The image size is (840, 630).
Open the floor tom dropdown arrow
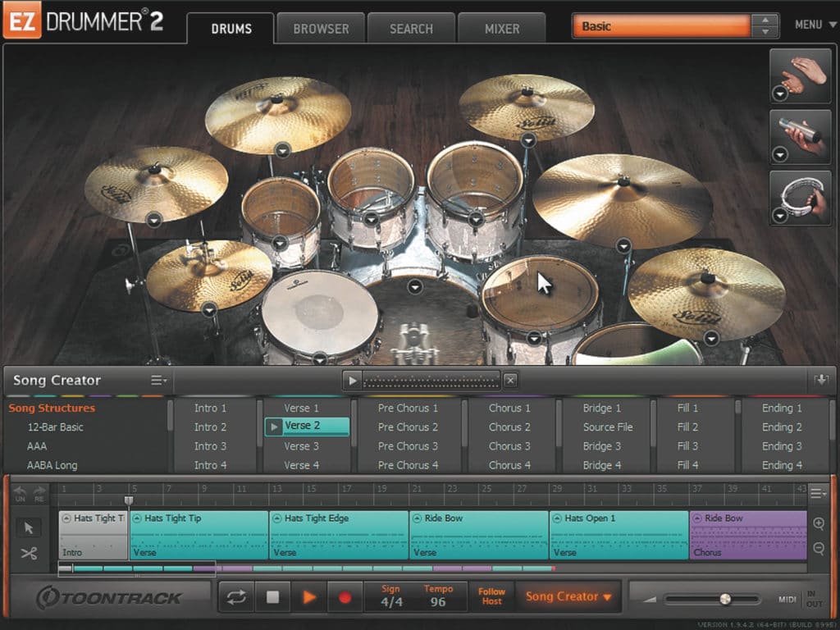click(533, 338)
